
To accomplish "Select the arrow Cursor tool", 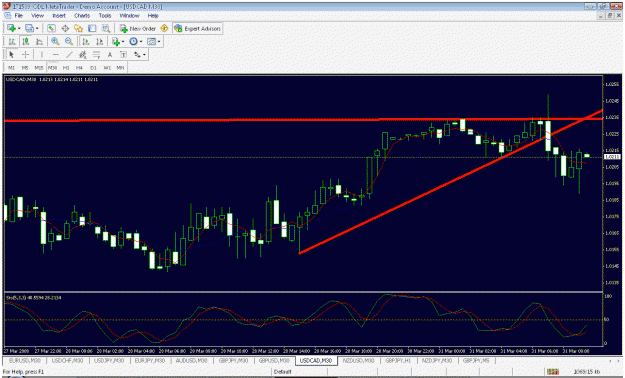I will 12,55.
